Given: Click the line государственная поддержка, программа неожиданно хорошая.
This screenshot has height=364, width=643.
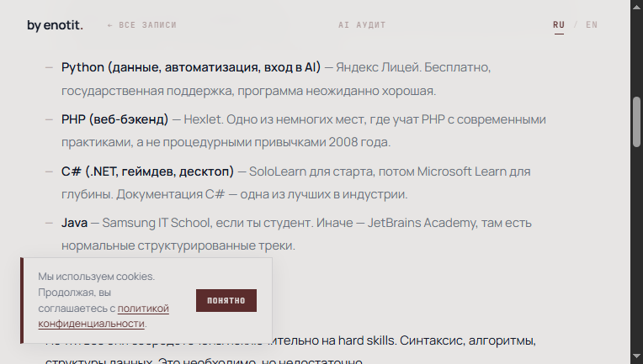Looking at the screenshot, I should coord(248,91).
